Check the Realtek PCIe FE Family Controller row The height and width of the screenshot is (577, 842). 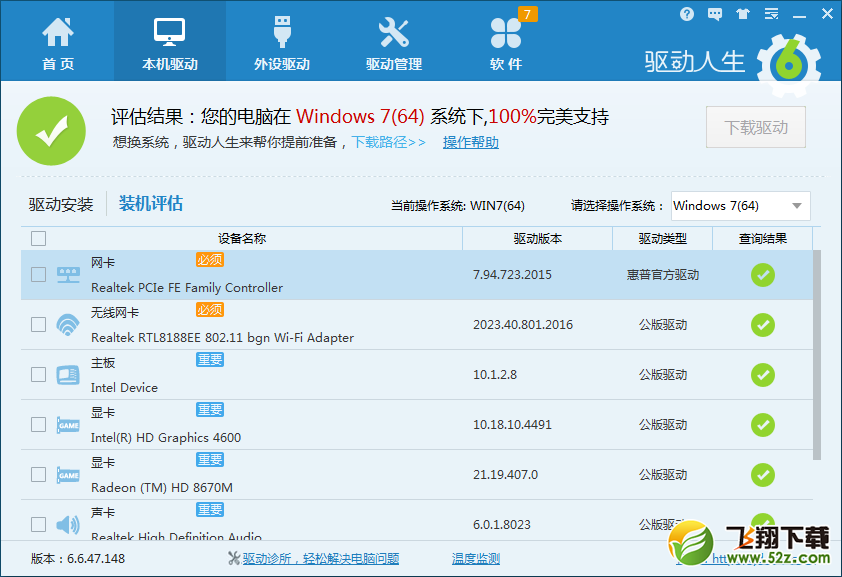39,275
